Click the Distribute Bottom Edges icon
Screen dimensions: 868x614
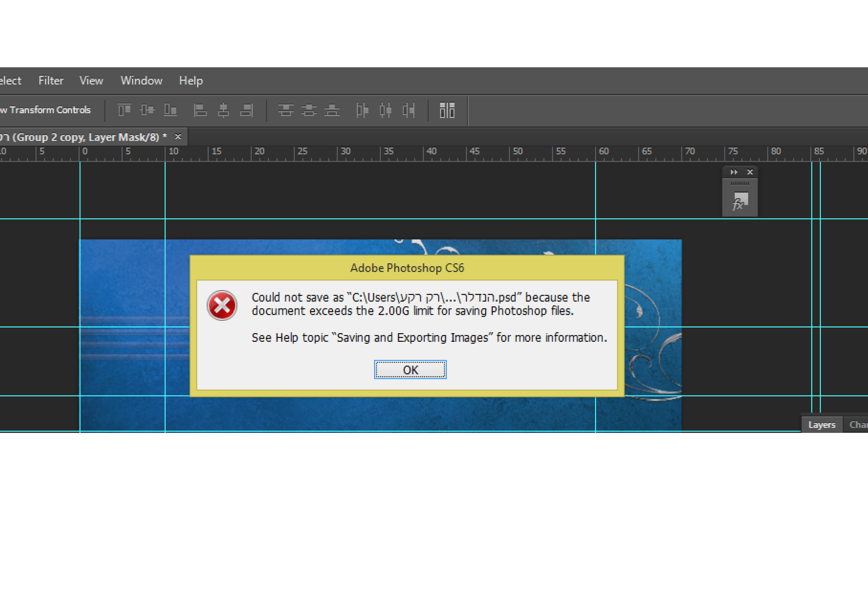click(x=332, y=110)
